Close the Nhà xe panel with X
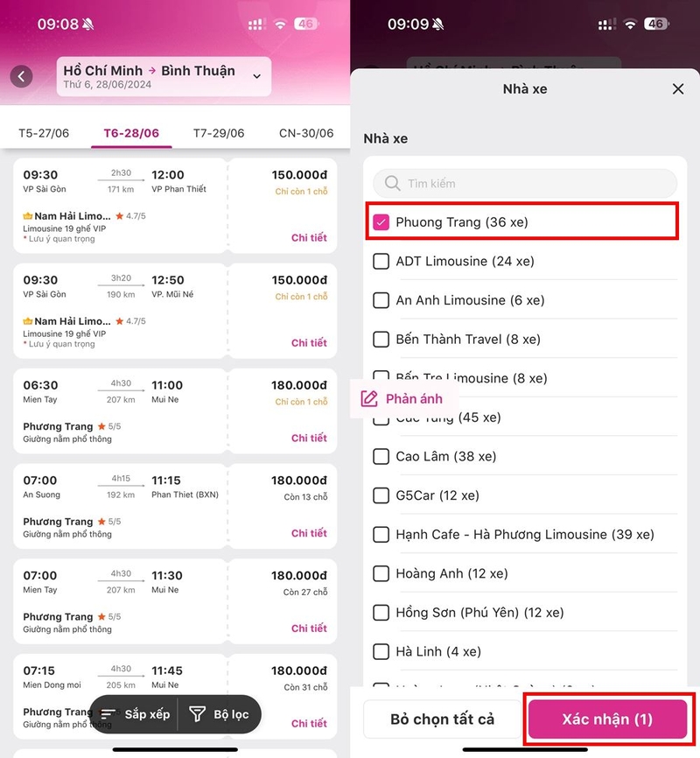Viewport: 700px width, 758px height. tap(678, 89)
